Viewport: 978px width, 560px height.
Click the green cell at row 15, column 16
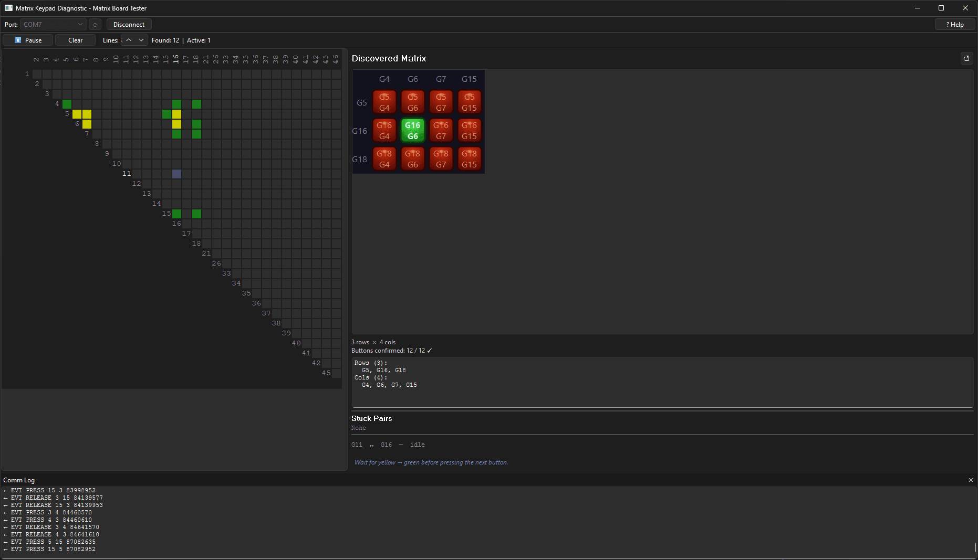coord(176,214)
